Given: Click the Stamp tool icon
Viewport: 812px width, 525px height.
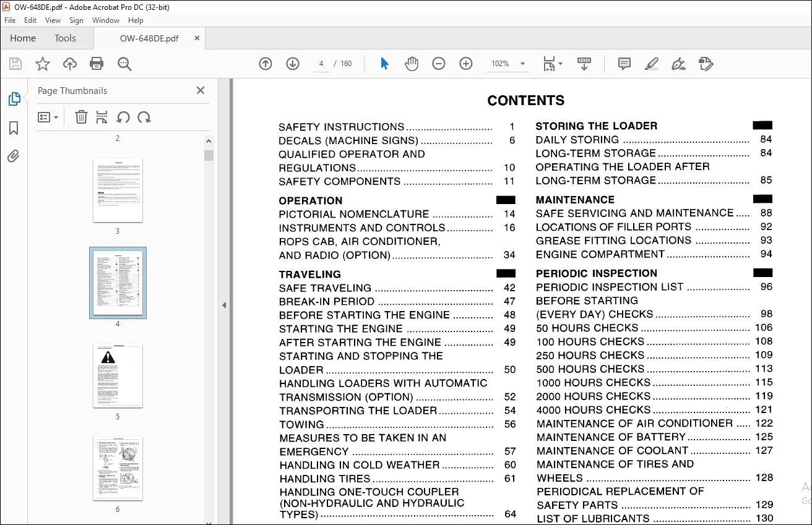Looking at the screenshot, I should point(706,64).
